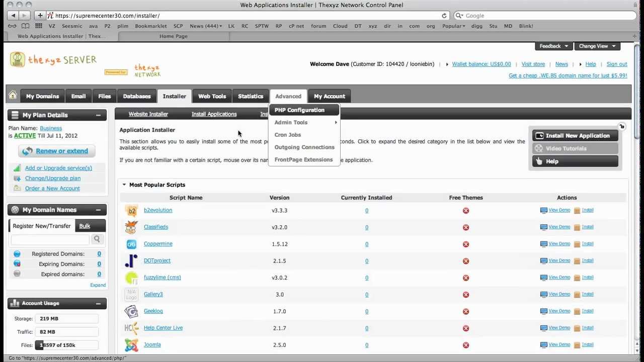Click the thexyz SERVER logo
The height and width of the screenshot is (362, 644).
pyautogui.click(x=53, y=60)
